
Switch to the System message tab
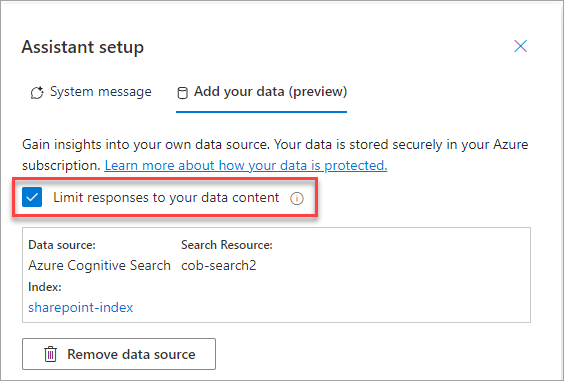point(91,92)
